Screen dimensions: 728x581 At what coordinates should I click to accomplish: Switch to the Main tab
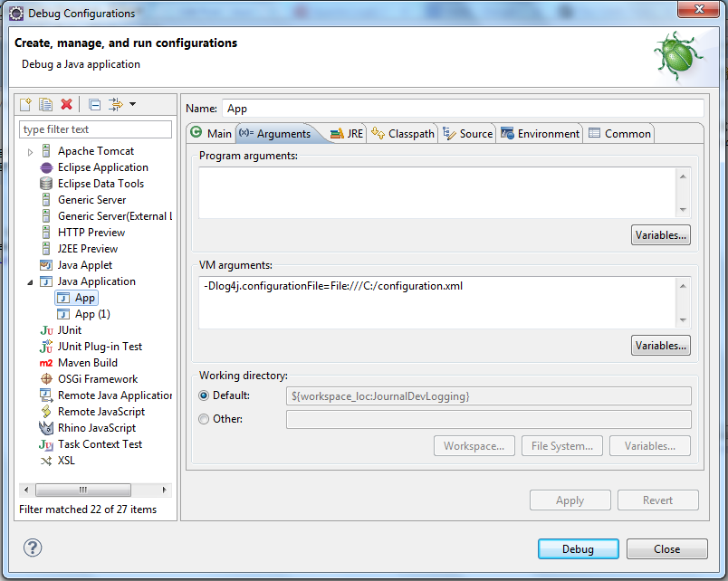point(211,134)
